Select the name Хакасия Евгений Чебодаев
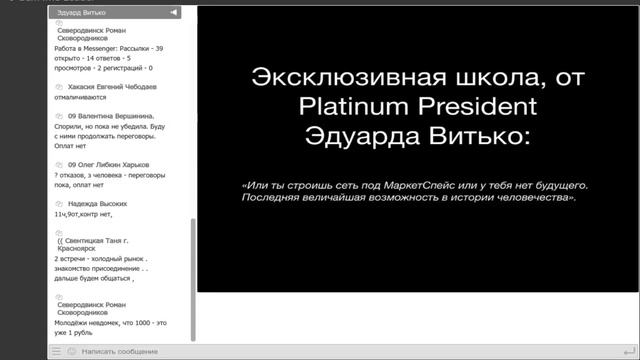This screenshot has width=640, height=360. point(112,87)
